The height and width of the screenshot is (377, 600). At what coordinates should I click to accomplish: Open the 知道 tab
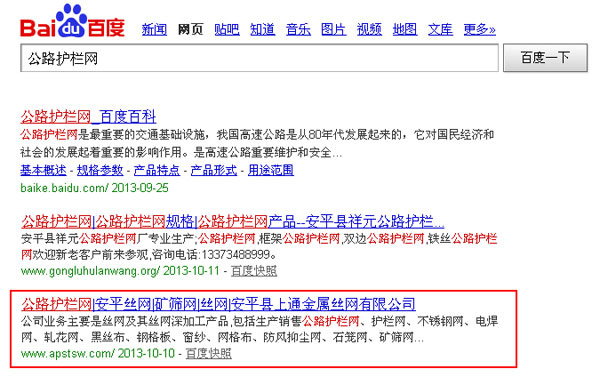[262, 29]
